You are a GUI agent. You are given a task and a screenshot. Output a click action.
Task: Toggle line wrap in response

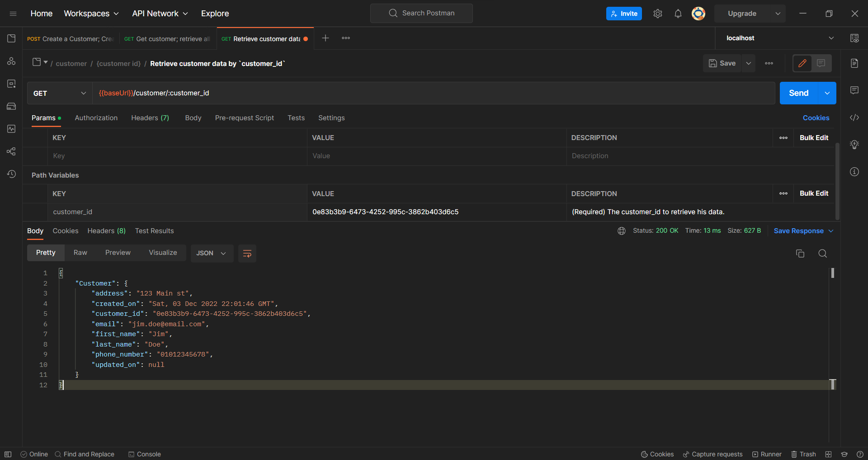click(x=247, y=253)
